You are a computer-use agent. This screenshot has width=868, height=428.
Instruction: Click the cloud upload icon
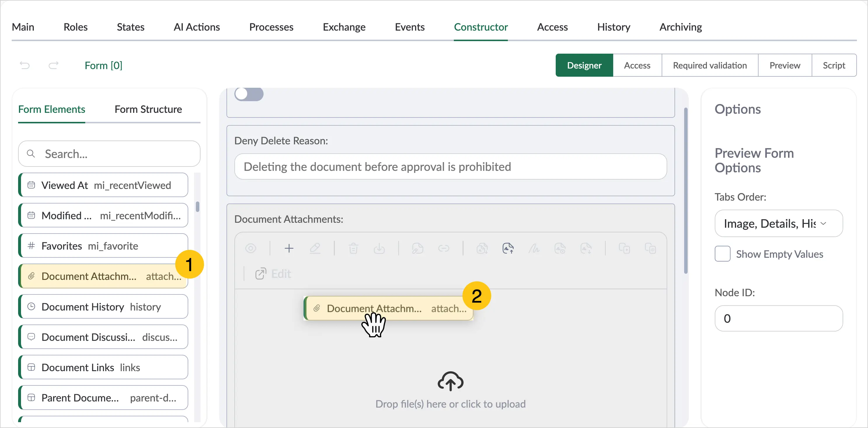click(x=451, y=381)
